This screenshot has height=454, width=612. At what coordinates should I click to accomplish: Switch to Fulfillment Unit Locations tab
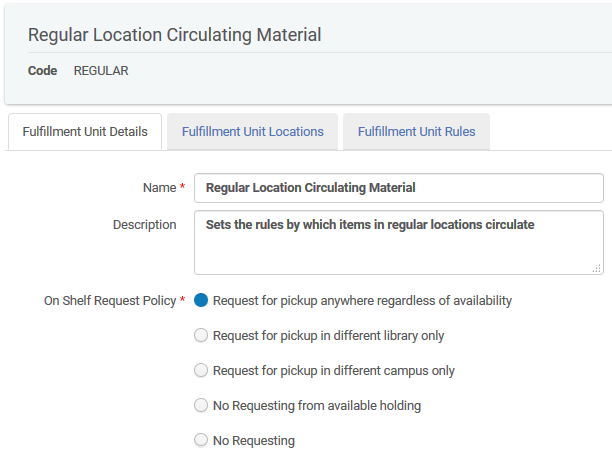coord(252,132)
